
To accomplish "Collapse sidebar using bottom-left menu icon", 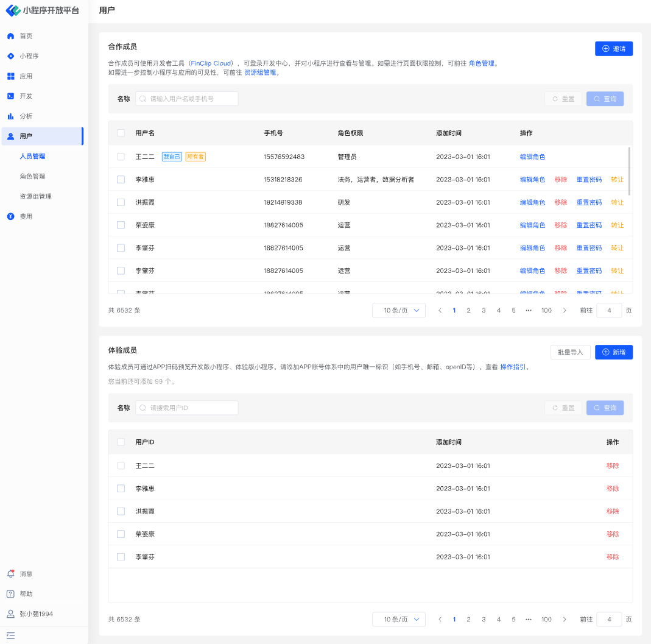I will tap(10, 635).
